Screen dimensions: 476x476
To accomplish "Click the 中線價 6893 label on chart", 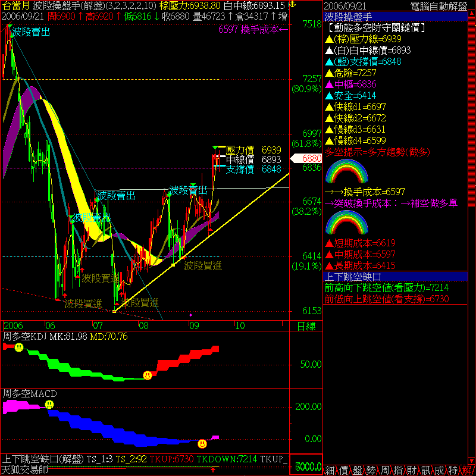I will point(253,159).
